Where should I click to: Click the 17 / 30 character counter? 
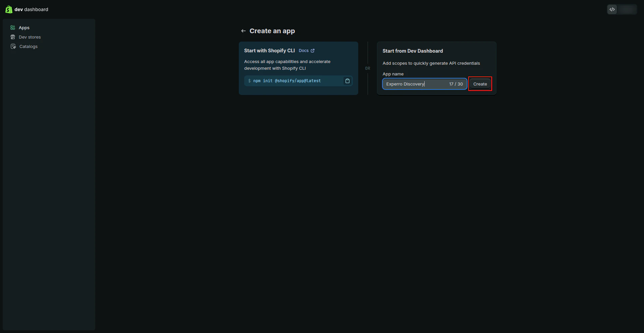click(456, 84)
